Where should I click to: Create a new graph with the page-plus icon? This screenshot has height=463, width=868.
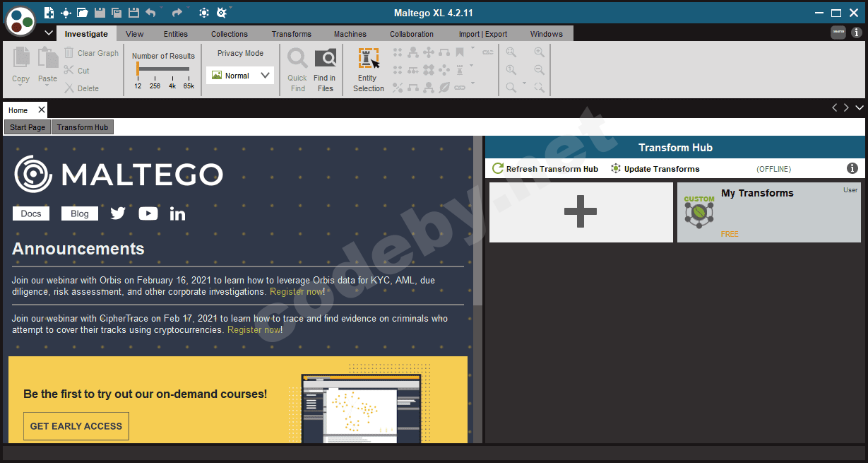[49, 13]
